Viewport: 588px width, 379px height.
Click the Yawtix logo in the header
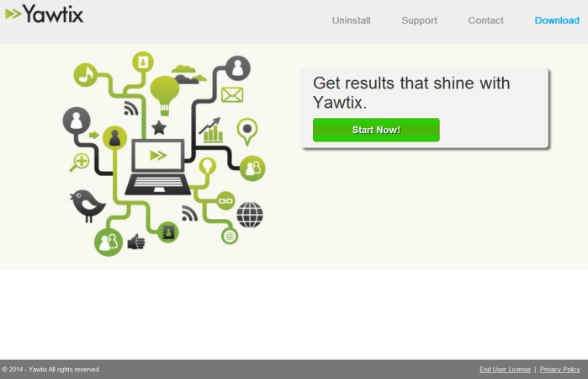45,13
